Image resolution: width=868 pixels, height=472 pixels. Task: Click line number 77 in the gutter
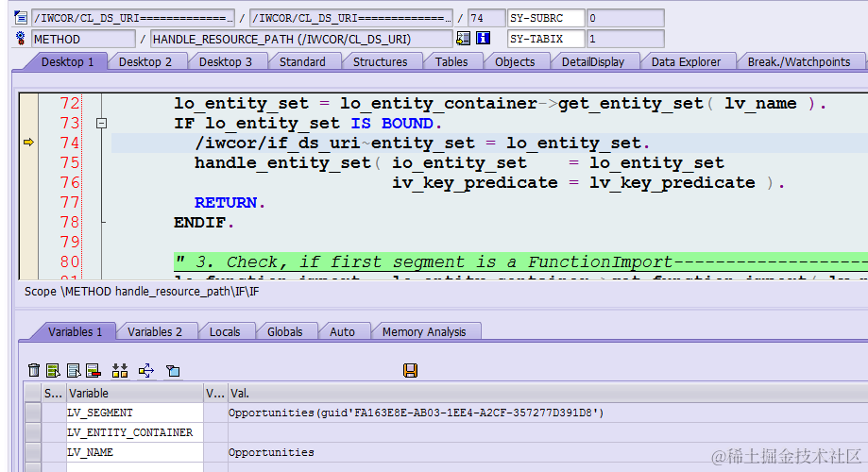[70, 203]
